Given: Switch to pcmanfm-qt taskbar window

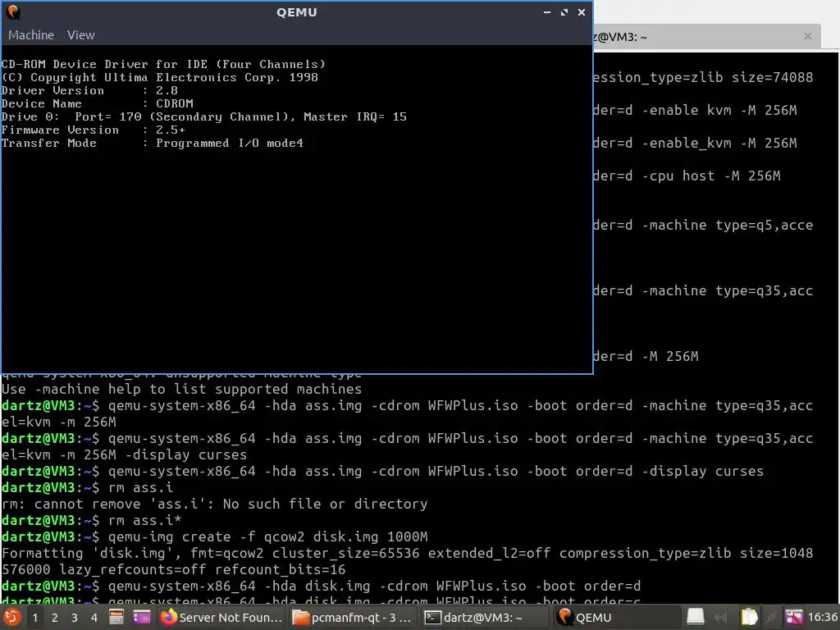Looking at the screenshot, I should (353, 617).
